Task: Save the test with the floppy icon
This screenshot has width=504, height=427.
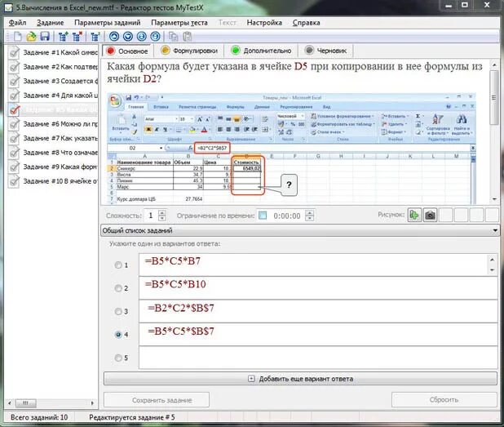Action: tap(45, 37)
